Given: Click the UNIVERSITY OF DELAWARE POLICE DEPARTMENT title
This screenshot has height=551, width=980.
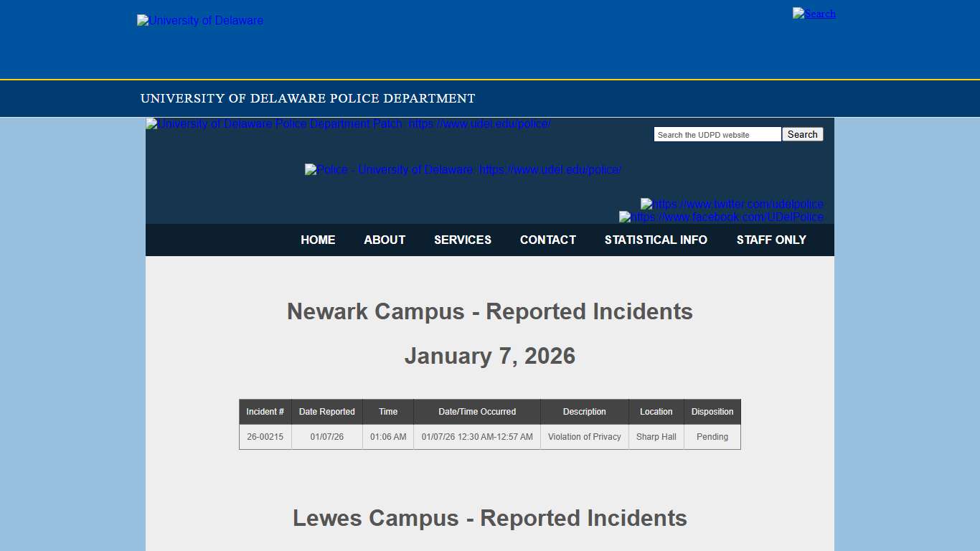Looking at the screenshot, I should coord(307,98).
